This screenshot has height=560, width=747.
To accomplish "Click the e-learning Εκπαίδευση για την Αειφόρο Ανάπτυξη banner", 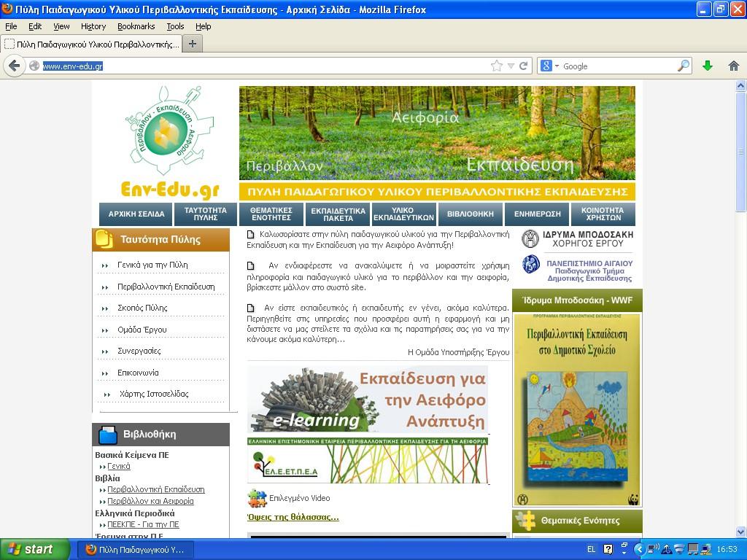I will 368,400.
